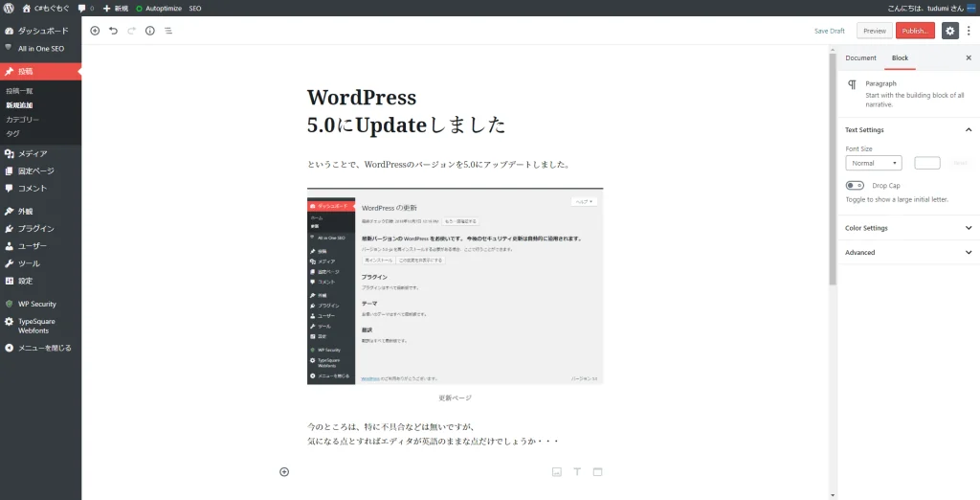Switch to the Block tab
This screenshot has width=980, height=500.
900,57
